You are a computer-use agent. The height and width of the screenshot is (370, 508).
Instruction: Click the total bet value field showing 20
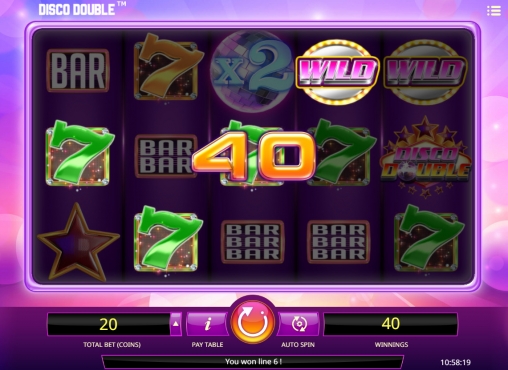pos(109,324)
